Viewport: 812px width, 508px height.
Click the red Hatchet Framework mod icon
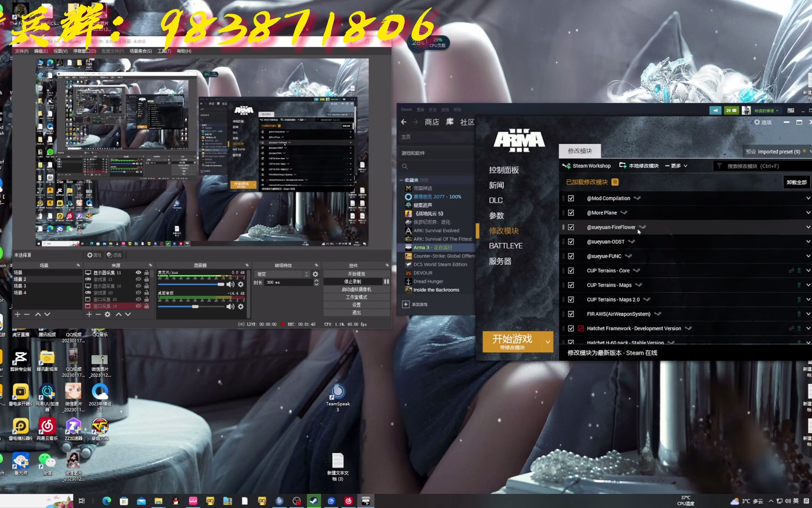[x=581, y=328]
